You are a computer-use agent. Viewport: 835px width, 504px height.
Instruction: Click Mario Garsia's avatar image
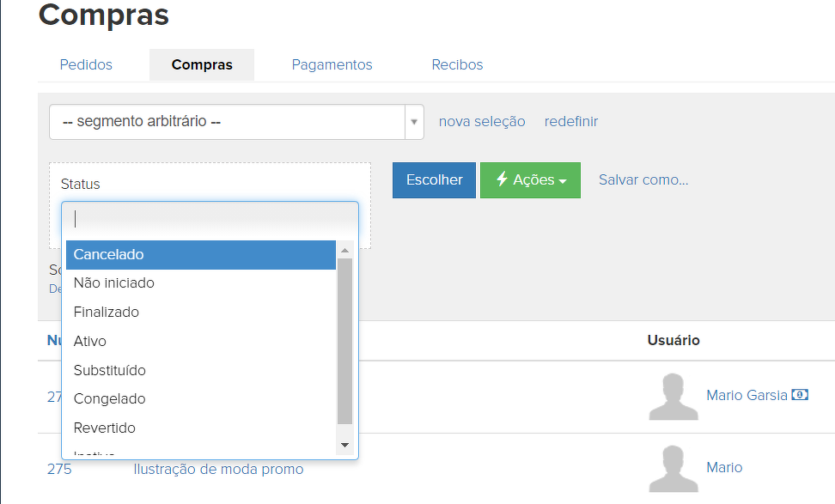tap(673, 397)
